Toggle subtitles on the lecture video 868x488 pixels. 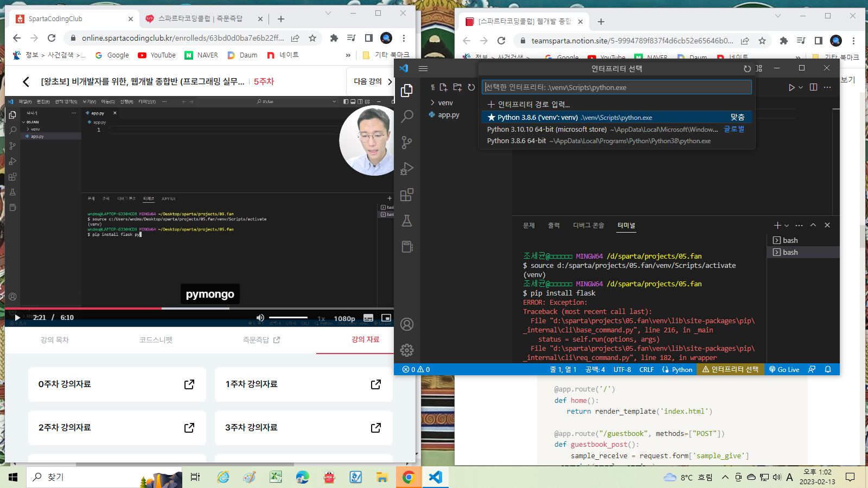click(368, 318)
